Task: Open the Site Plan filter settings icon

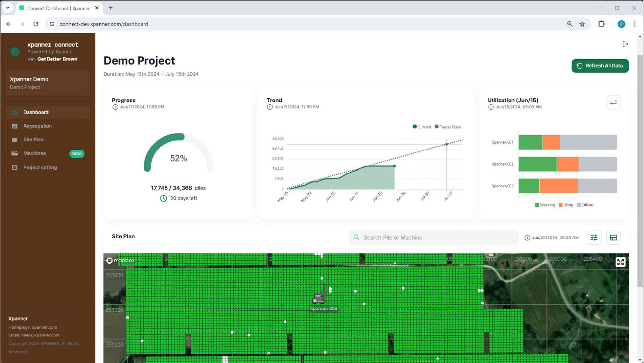Action: pyautogui.click(x=594, y=238)
